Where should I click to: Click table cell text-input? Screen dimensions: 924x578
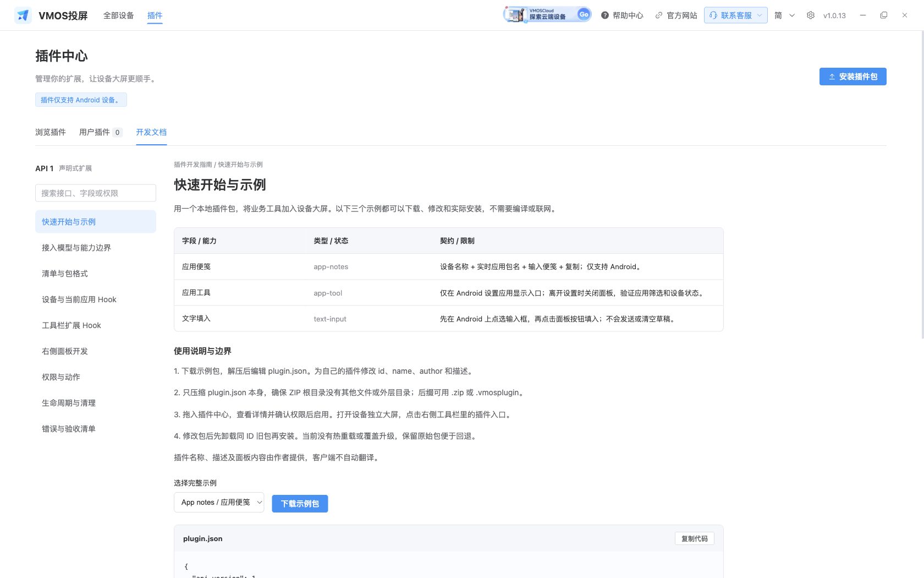pos(330,319)
